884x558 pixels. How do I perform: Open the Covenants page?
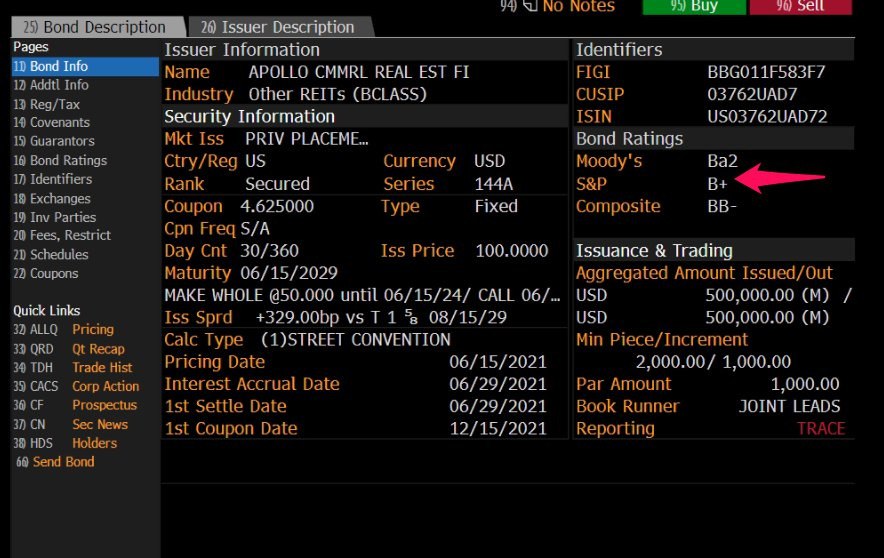[x=51, y=122]
